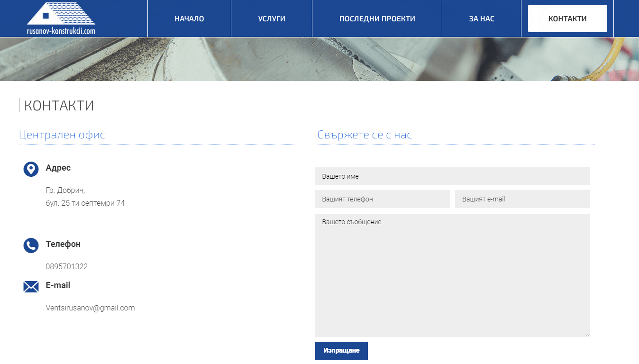This screenshot has height=364, width=639.
Task: Submit form with Изпращане button
Action: tap(341, 351)
